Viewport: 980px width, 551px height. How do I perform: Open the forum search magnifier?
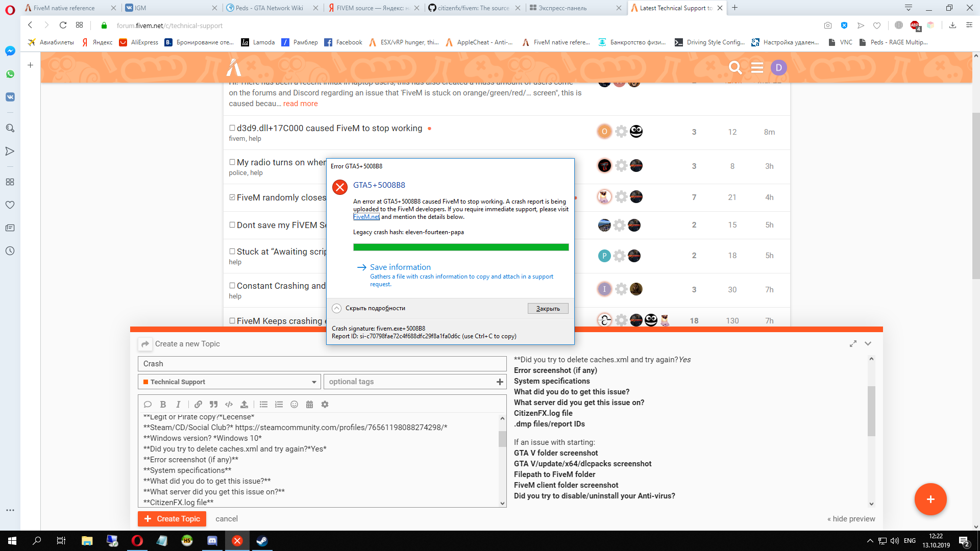tap(735, 67)
